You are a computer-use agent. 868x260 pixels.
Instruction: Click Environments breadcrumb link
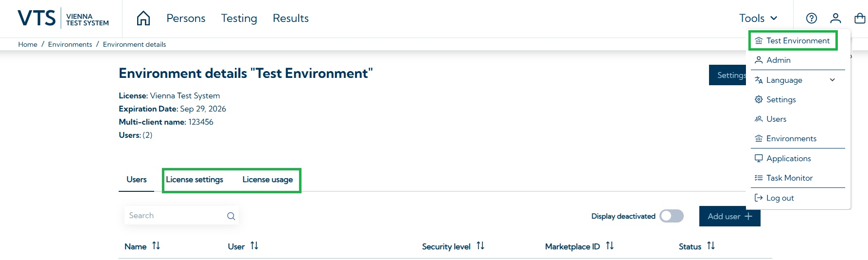pos(70,44)
